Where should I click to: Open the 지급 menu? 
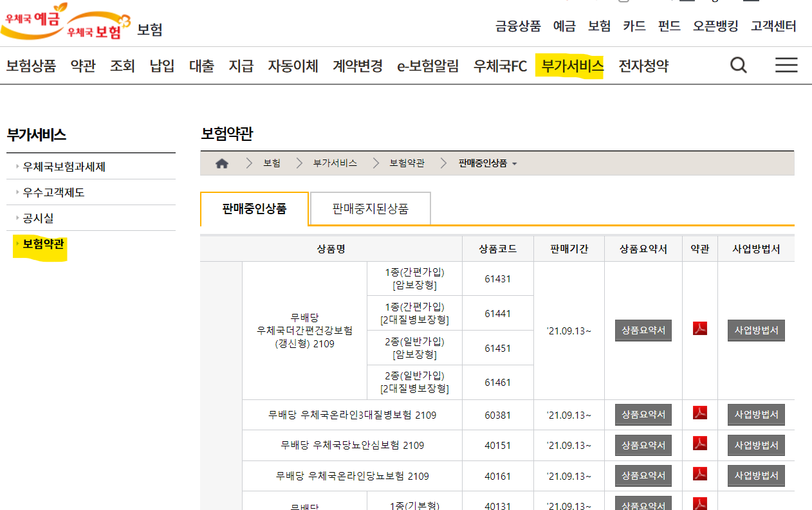[241, 66]
